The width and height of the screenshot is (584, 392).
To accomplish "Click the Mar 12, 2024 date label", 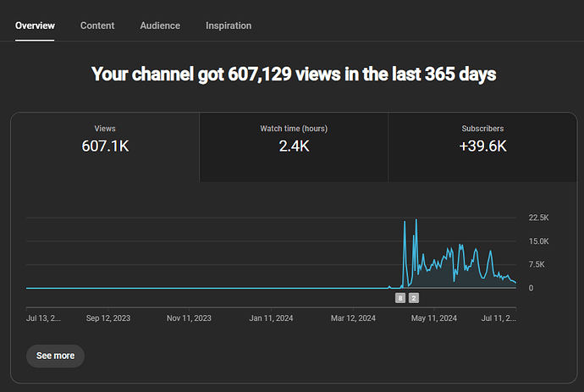I will (x=353, y=318).
